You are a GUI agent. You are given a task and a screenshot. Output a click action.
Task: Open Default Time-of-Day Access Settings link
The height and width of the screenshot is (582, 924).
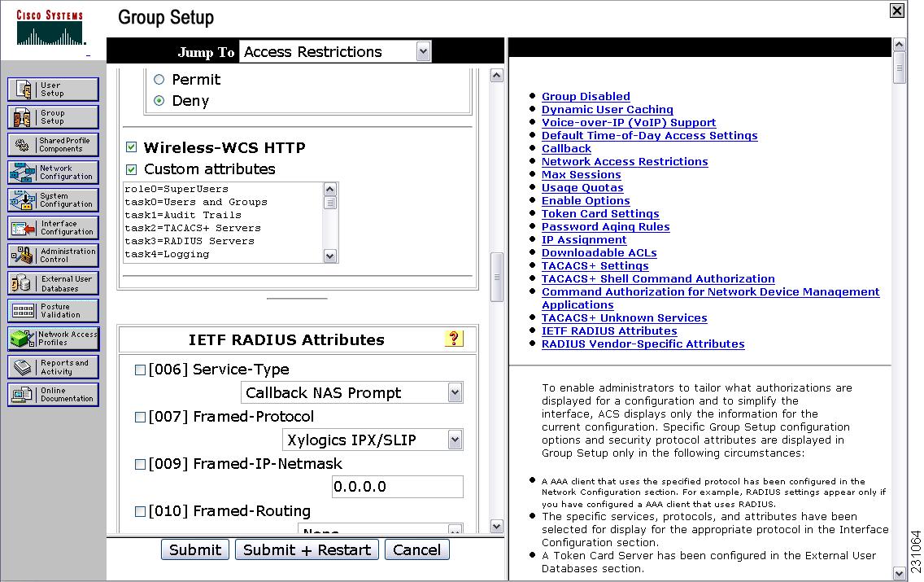coord(649,136)
